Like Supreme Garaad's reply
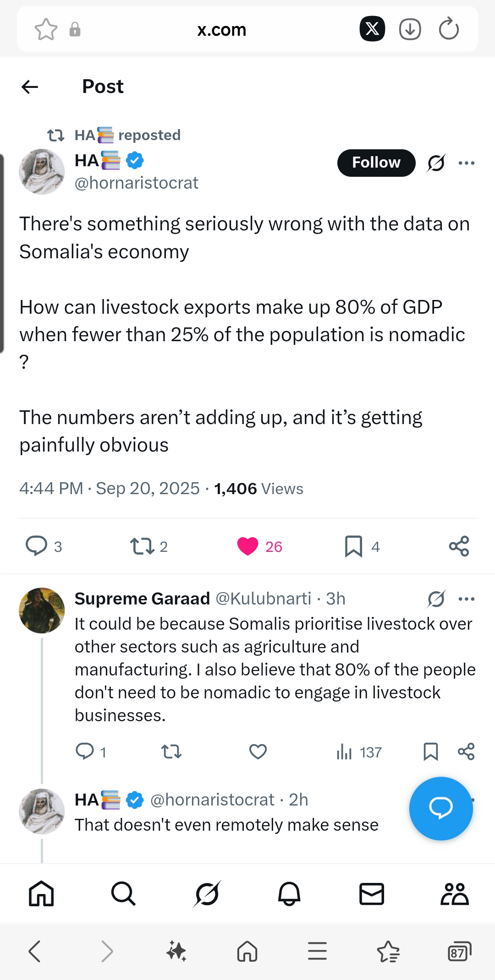The height and width of the screenshot is (980, 495). [x=258, y=752]
